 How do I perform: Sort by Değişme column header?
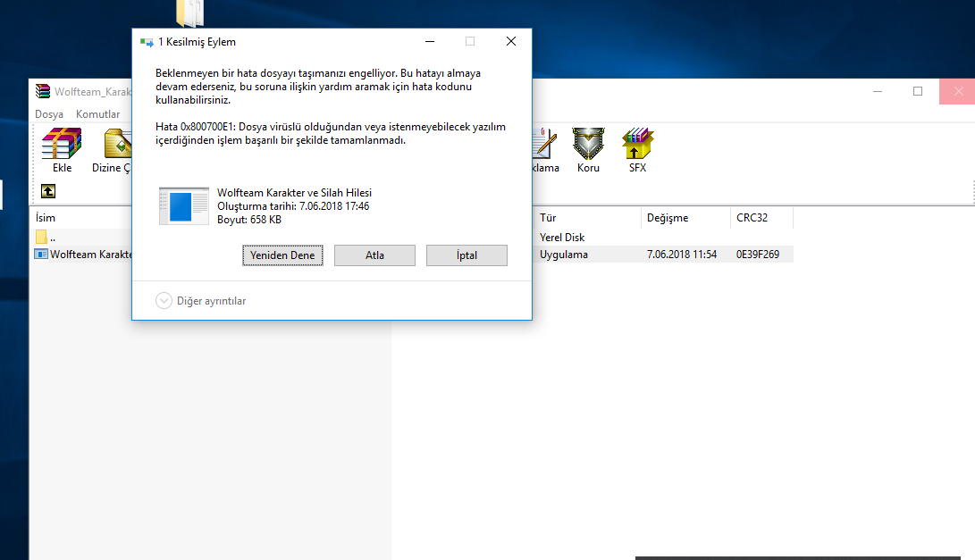click(x=668, y=218)
